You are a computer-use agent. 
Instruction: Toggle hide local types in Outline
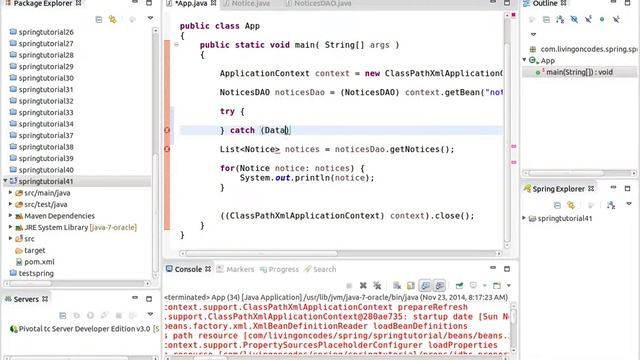(616, 19)
